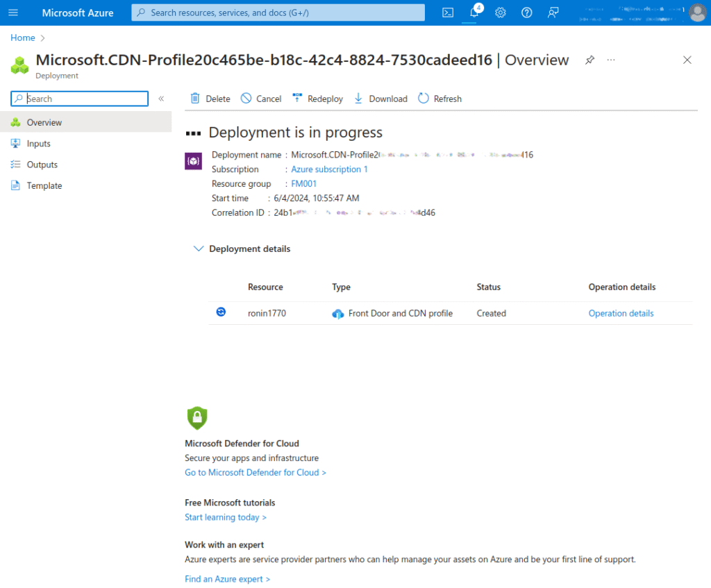711x588 pixels.
Task: Click the Created status cell
Action: coord(491,313)
